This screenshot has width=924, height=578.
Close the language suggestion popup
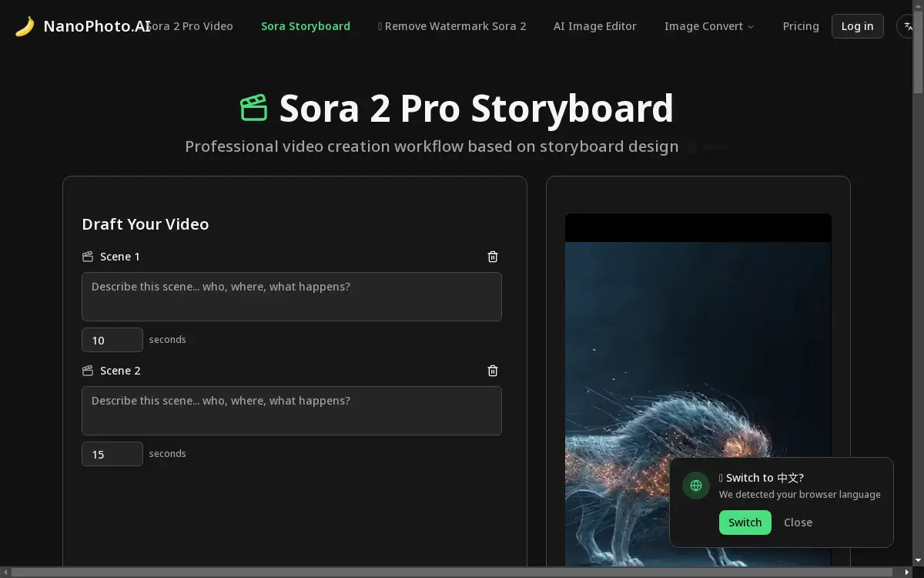click(798, 523)
